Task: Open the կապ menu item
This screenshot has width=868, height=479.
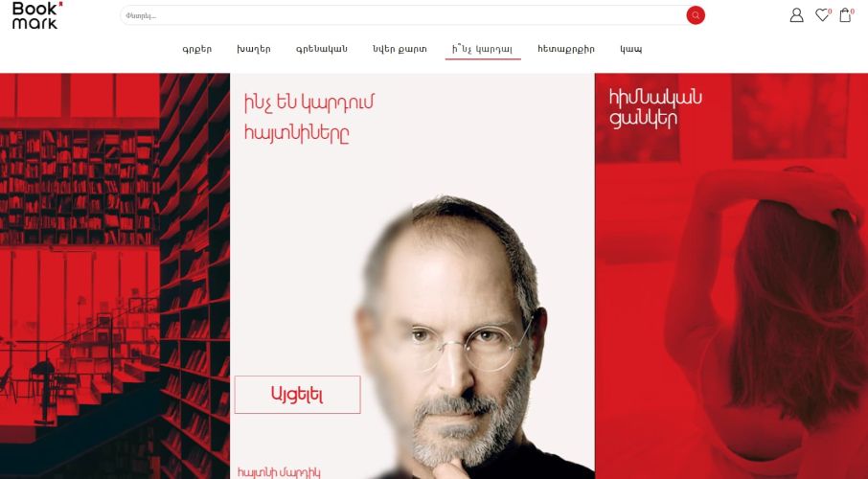Action: 631,49
